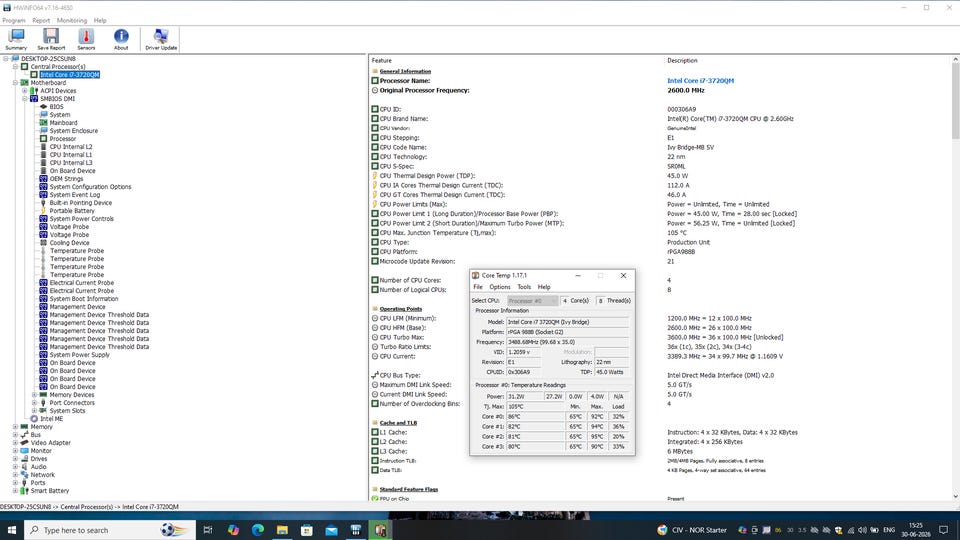Select the BIOS chip icon in tree

click(x=43, y=107)
